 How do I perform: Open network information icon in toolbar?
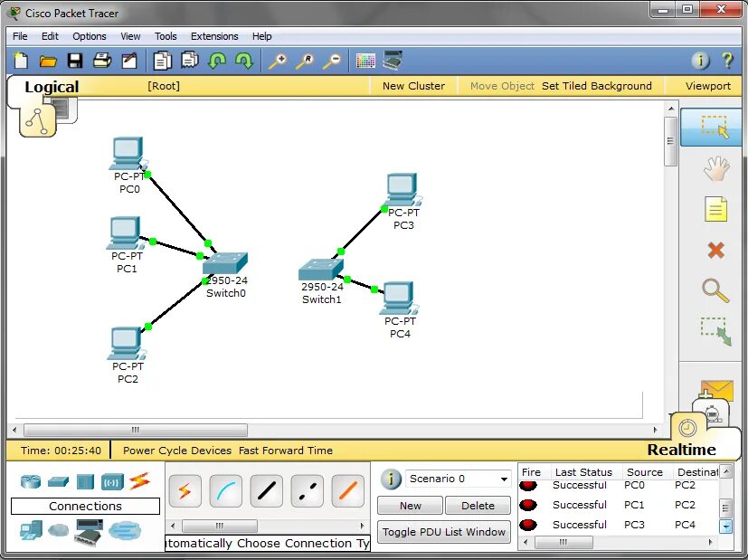(x=700, y=61)
